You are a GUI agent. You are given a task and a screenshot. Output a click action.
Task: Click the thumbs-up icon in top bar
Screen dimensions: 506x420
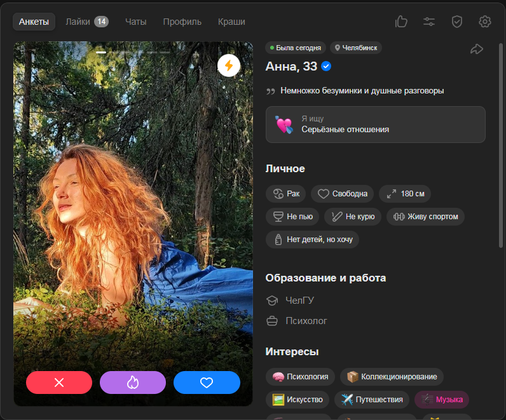tap(401, 22)
